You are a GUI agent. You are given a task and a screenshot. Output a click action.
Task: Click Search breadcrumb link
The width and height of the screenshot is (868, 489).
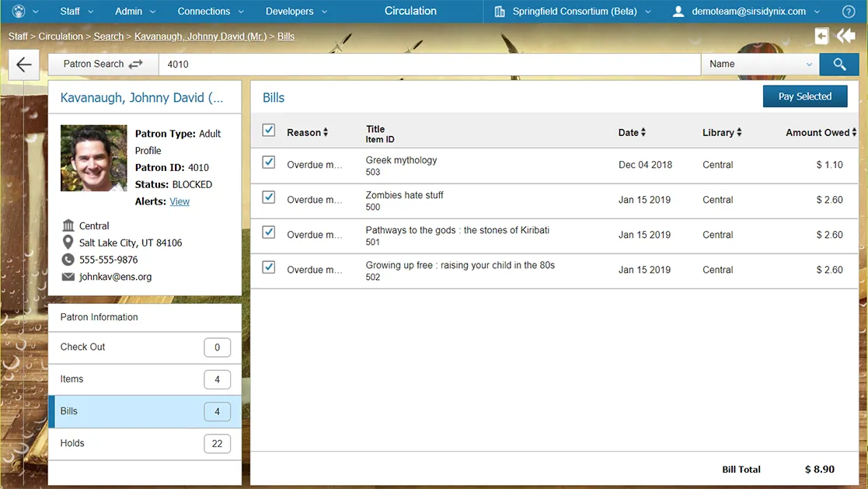[x=109, y=37]
